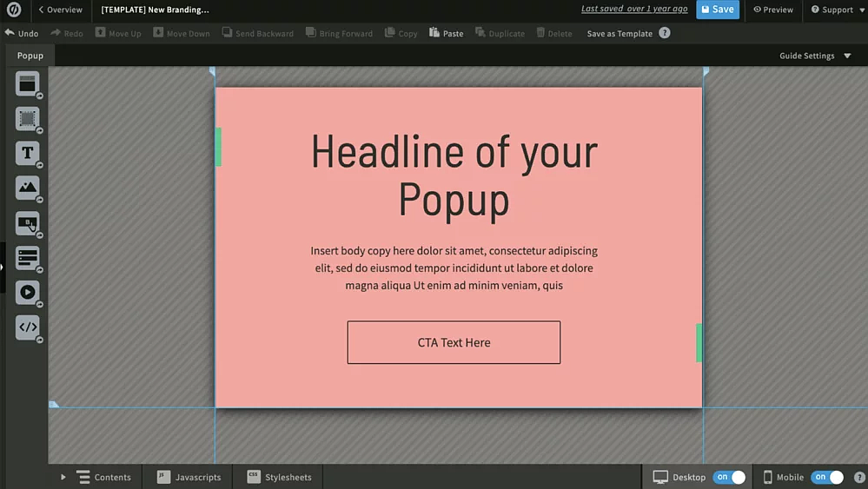Select the Text widget tool
This screenshot has height=489, width=868.
coord(27,153)
